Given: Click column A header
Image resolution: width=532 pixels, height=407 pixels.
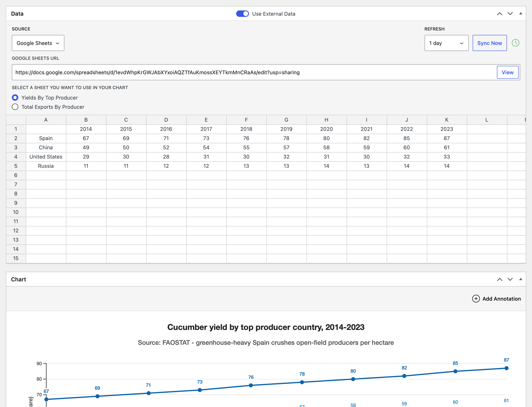Looking at the screenshot, I should coord(46,120).
